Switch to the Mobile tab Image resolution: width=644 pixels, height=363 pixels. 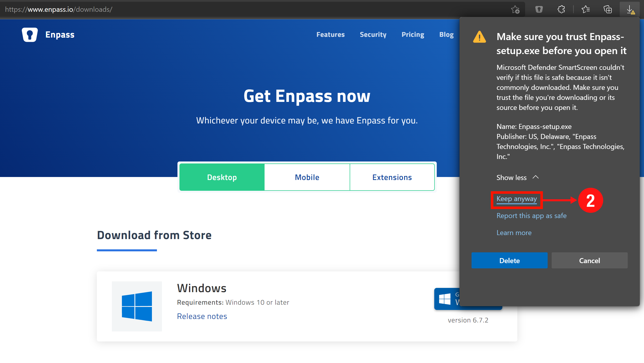coord(307,177)
